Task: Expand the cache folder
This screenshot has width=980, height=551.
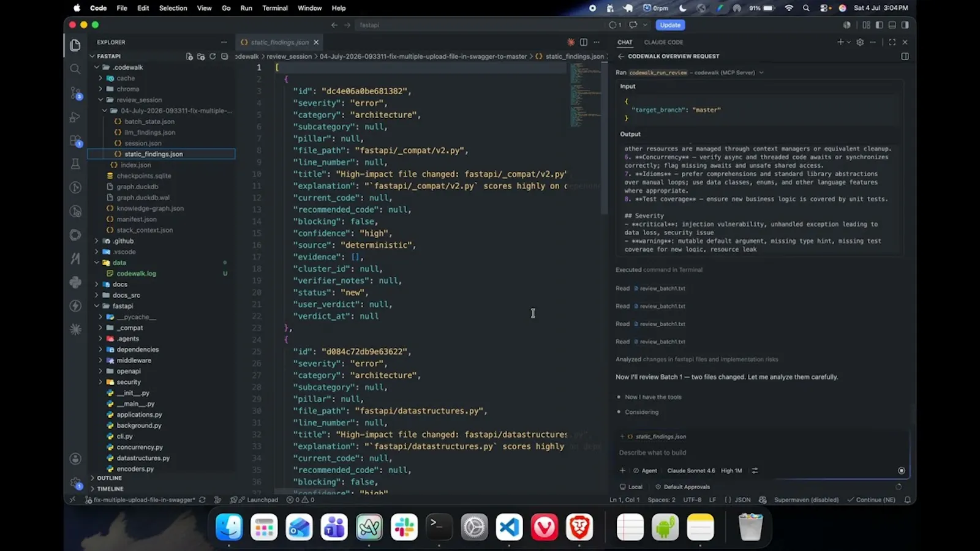Action: (100, 78)
